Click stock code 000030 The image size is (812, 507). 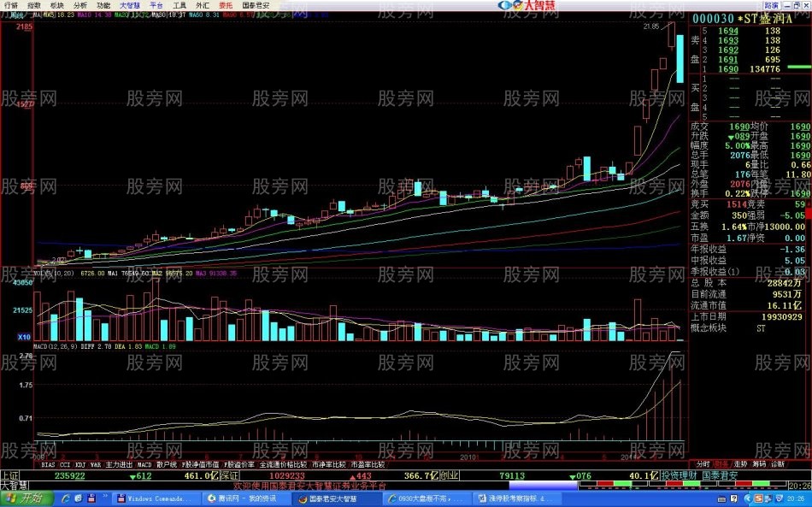[x=713, y=19]
